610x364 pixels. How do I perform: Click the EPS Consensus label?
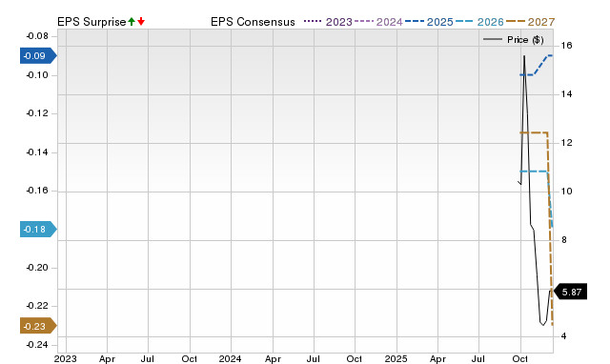click(253, 22)
